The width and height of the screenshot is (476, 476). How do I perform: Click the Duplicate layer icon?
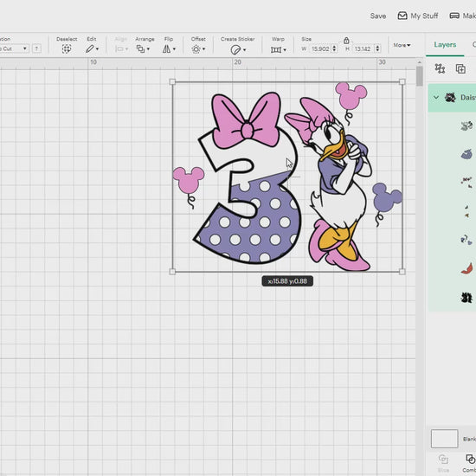tap(460, 69)
